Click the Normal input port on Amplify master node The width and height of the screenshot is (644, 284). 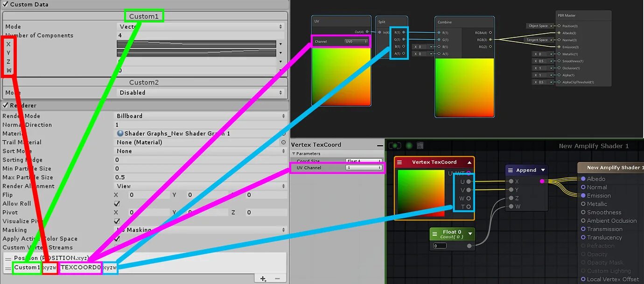[583, 187]
